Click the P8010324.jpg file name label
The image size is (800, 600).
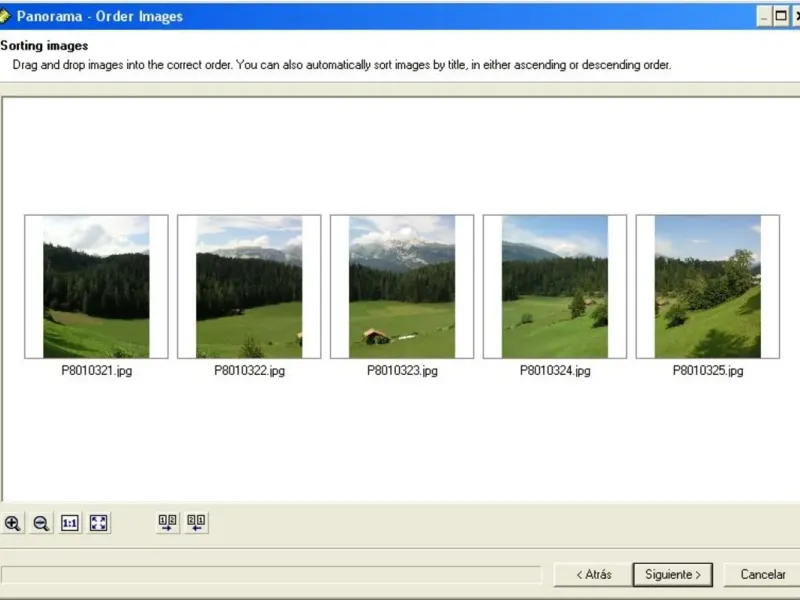click(x=555, y=371)
